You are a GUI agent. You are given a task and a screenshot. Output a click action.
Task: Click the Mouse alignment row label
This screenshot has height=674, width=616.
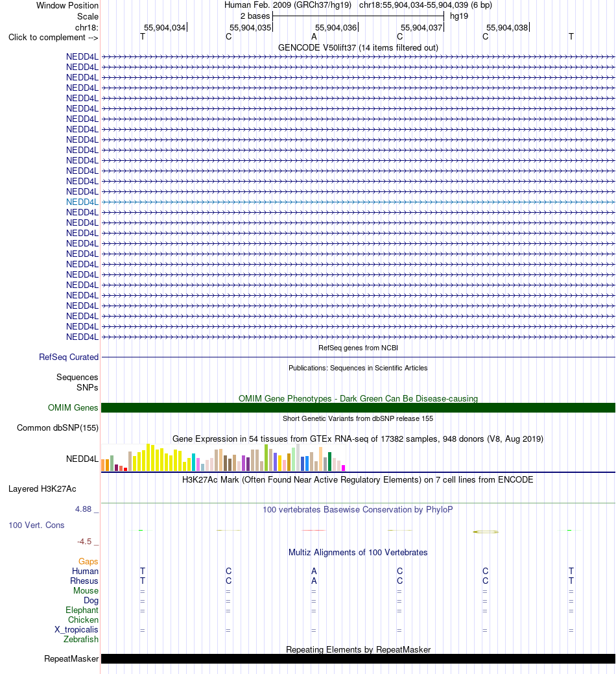click(x=86, y=590)
